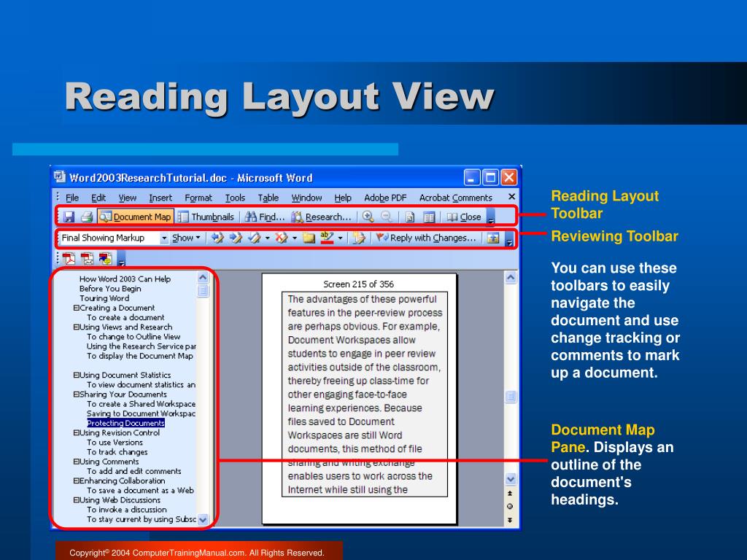Collapse the Sharing Your Documents heading
Viewport: 747px width, 560px height.
76,394
